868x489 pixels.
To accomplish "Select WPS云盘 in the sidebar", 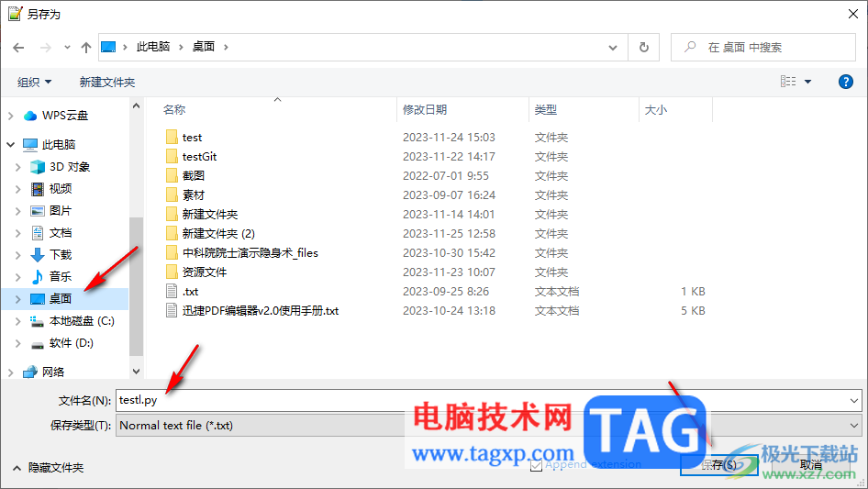I will (65, 116).
